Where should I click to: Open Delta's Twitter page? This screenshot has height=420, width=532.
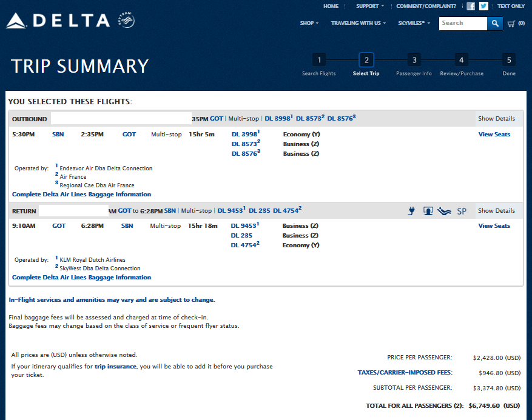483,6
